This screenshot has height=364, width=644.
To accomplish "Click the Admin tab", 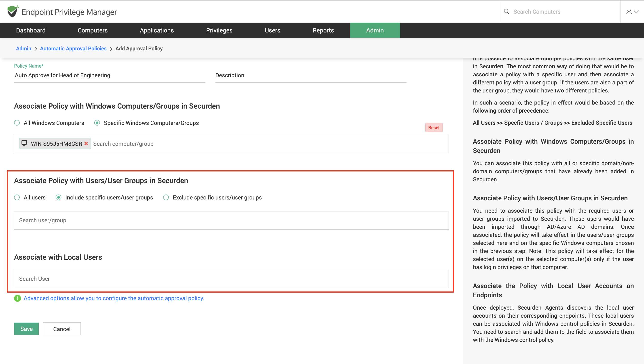I will (375, 30).
